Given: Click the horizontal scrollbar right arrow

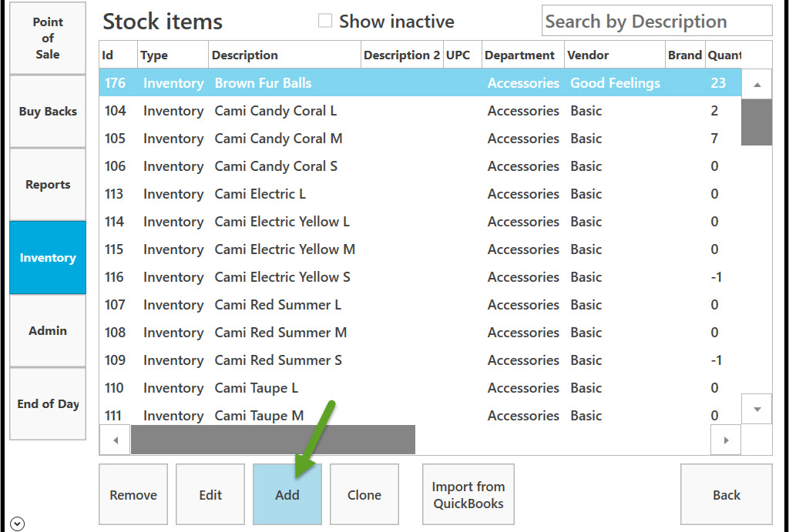Looking at the screenshot, I should pyautogui.click(x=726, y=440).
